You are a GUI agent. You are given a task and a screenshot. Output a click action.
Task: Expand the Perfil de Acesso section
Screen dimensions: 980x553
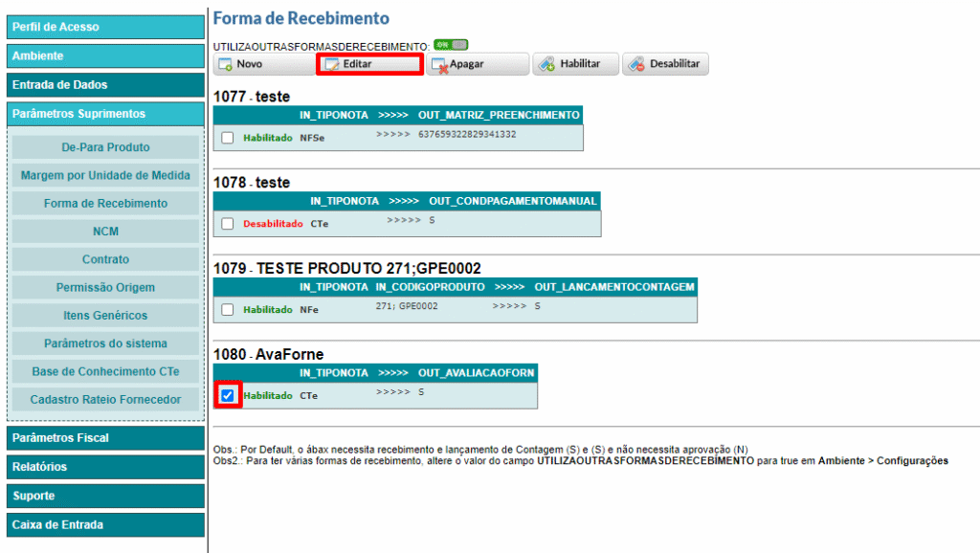click(x=105, y=27)
